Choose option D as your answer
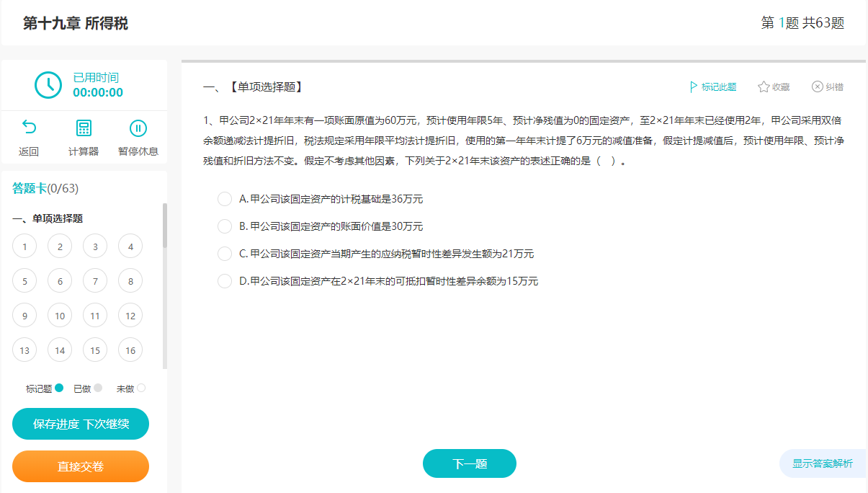The height and width of the screenshot is (493, 868). coord(224,281)
